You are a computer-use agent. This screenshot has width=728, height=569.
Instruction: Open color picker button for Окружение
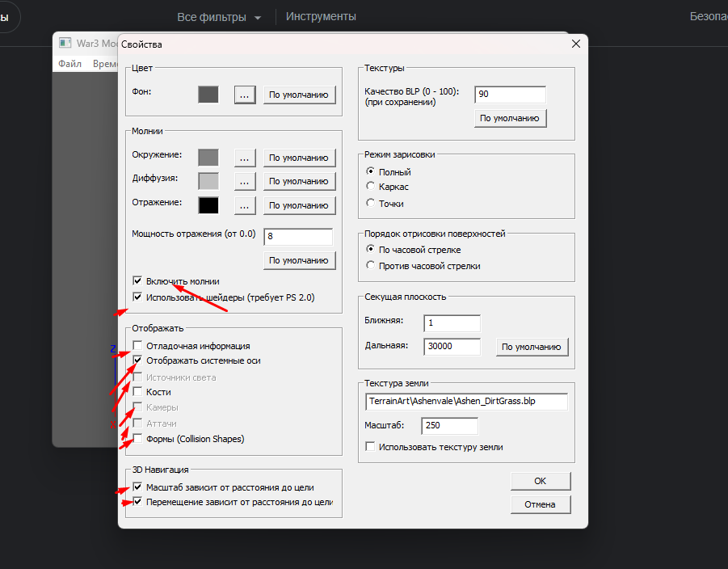tap(245, 158)
